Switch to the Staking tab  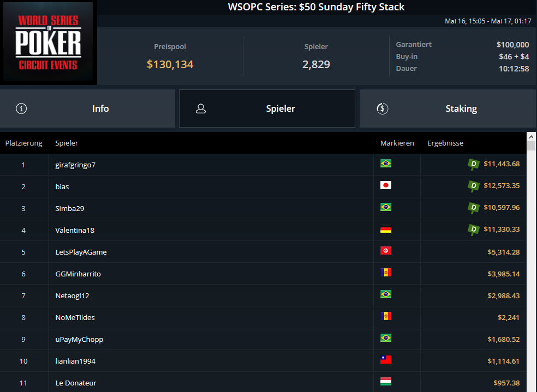(x=448, y=108)
